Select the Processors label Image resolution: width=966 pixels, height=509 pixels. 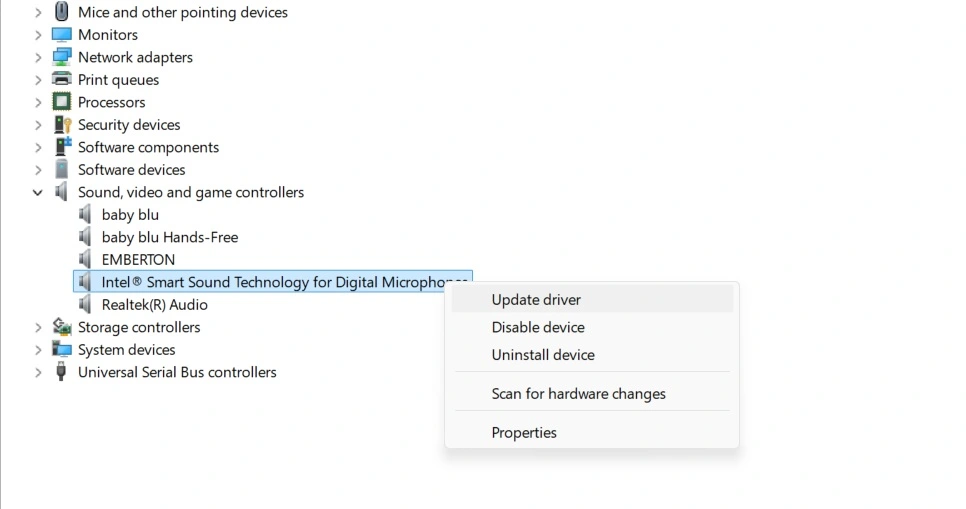pos(112,102)
